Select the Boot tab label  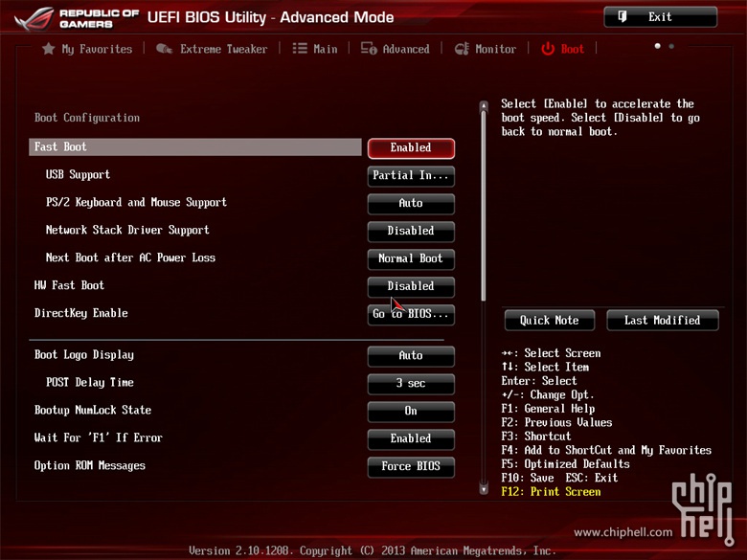[x=572, y=49]
